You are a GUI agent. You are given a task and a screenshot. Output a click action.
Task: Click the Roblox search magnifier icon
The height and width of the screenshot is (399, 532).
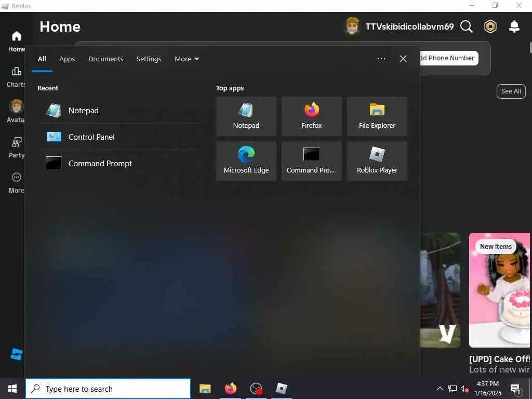[x=466, y=26]
